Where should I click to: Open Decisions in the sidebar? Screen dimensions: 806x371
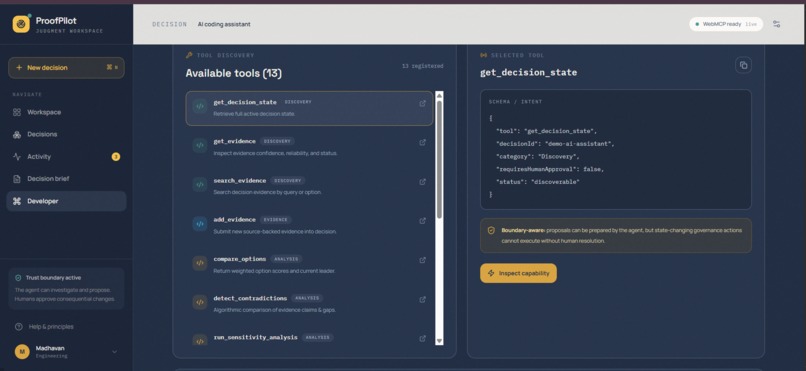tap(66, 134)
